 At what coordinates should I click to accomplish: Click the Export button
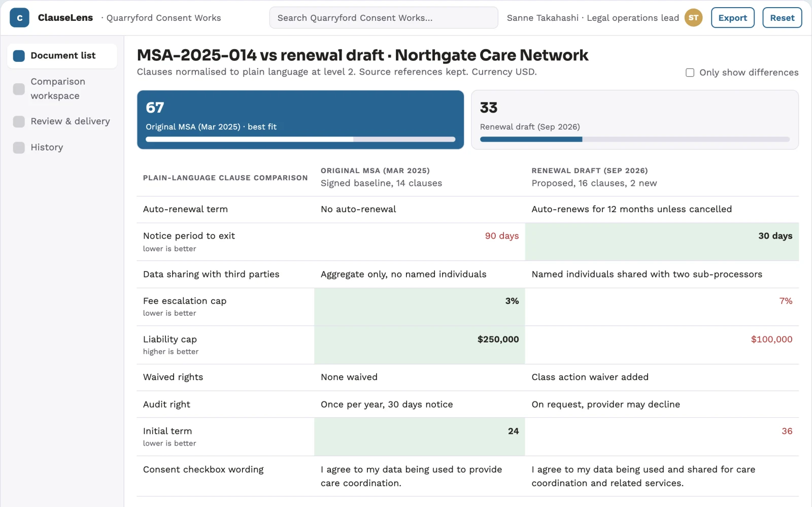click(x=732, y=18)
